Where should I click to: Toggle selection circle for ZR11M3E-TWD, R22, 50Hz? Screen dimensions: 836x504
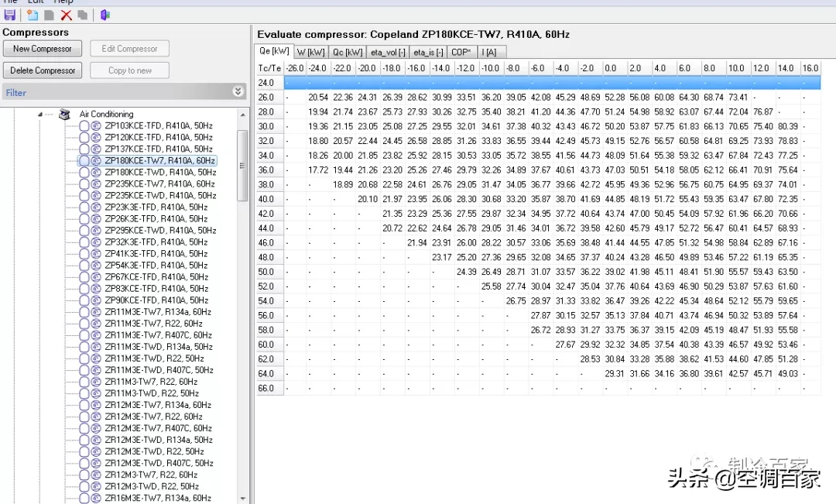pyautogui.click(x=84, y=358)
